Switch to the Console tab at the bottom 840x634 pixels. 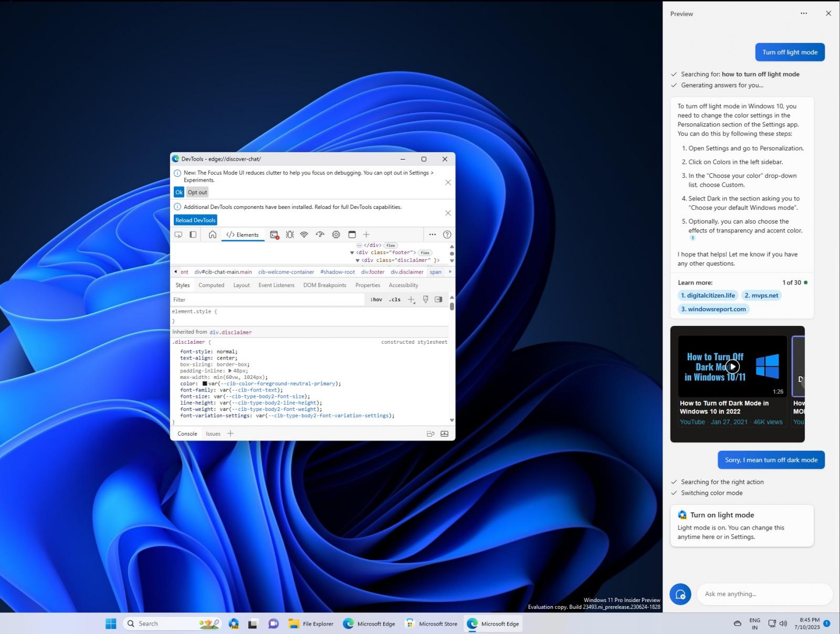click(x=187, y=434)
